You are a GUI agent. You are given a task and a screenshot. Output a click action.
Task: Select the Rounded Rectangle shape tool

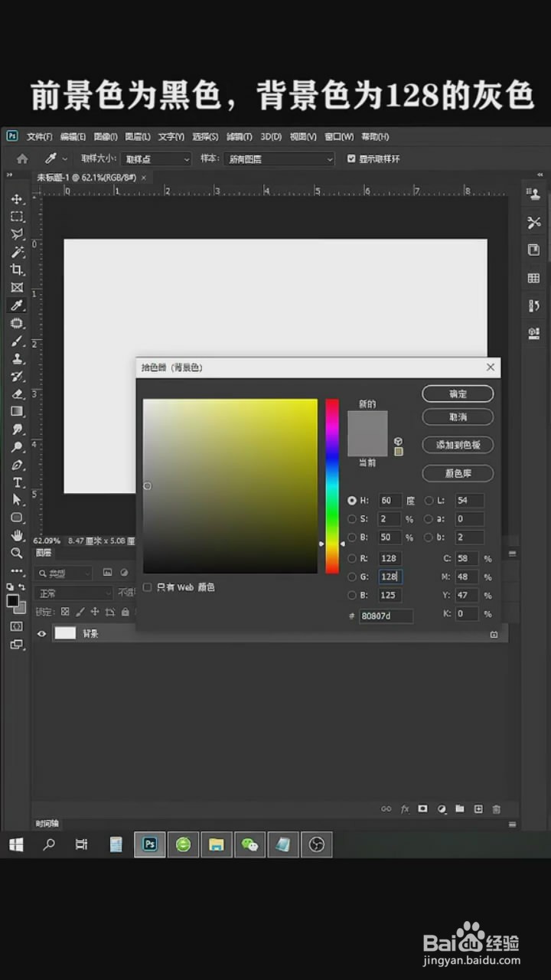click(x=17, y=518)
